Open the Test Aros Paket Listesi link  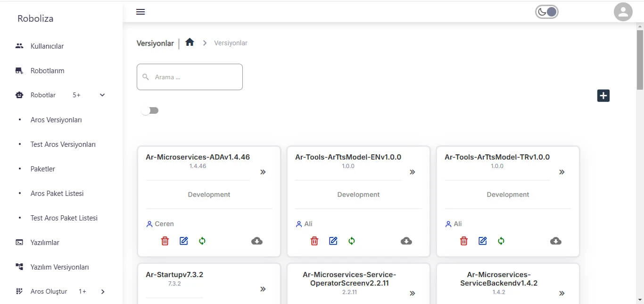pos(64,218)
